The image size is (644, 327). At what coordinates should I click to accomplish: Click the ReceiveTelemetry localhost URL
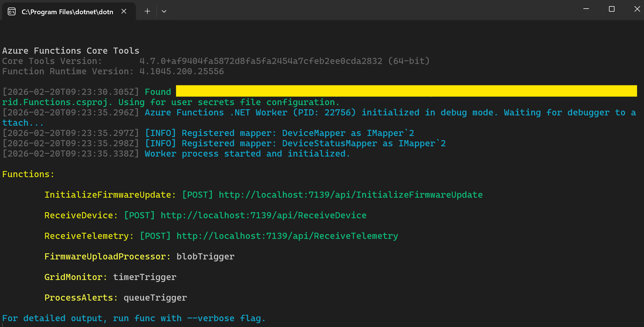tap(286, 236)
